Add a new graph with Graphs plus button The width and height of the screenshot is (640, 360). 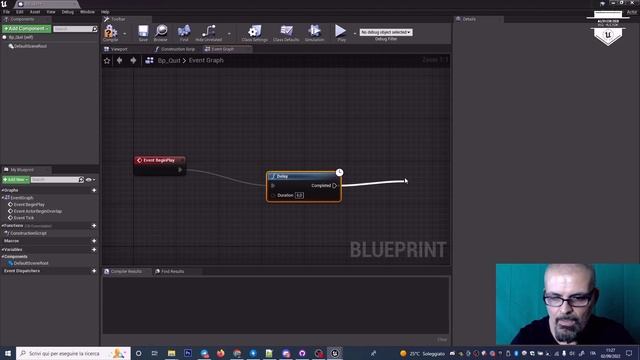pos(94,190)
